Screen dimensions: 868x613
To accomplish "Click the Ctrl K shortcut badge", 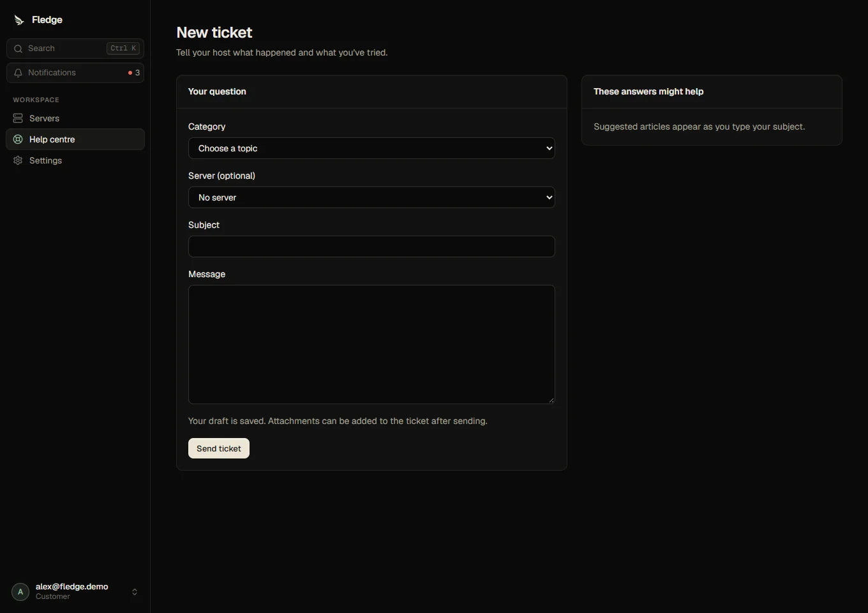I will click(123, 49).
